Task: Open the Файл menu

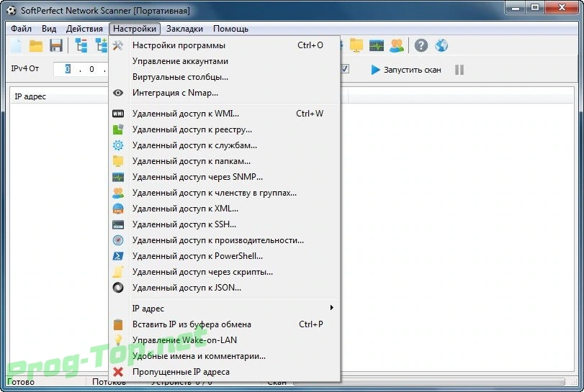Action: click(x=21, y=29)
